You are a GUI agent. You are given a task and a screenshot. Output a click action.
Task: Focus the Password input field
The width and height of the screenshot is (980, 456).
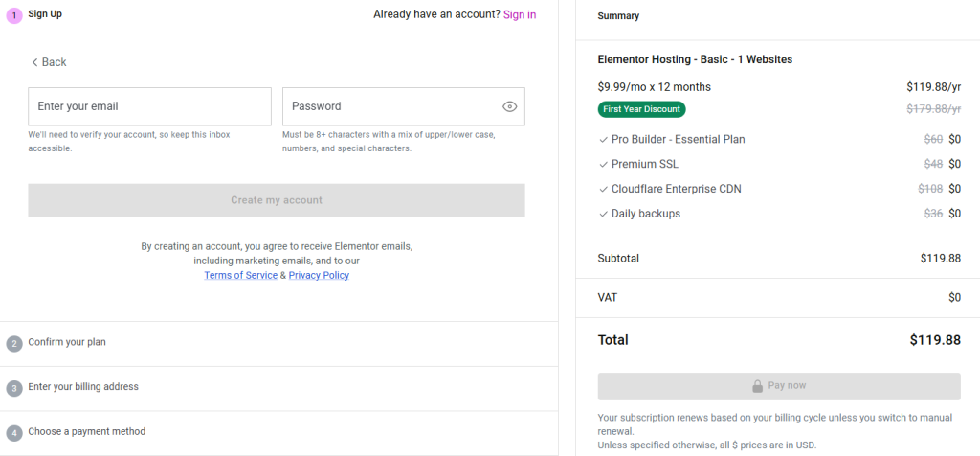[x=403, y=106]
